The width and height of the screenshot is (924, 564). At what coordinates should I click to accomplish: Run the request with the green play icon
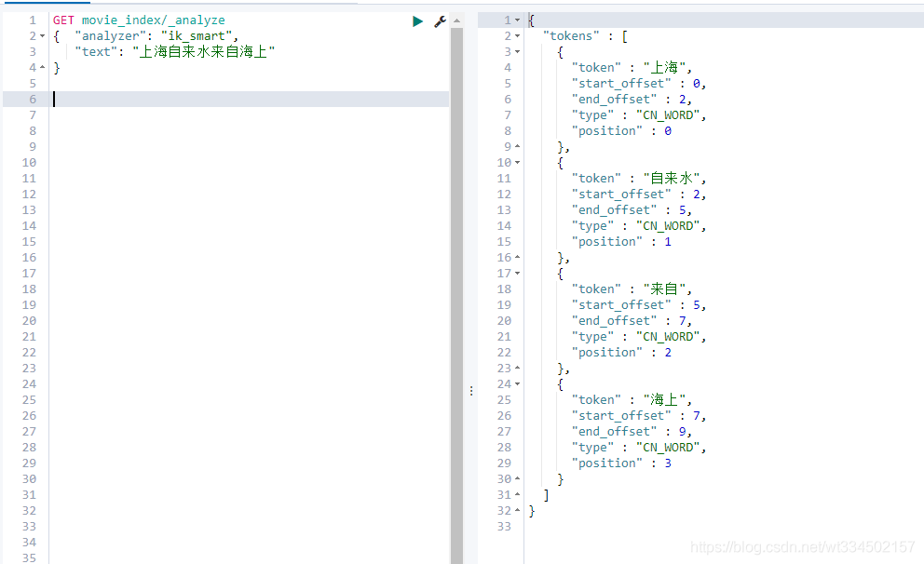[x=418, y=21]
